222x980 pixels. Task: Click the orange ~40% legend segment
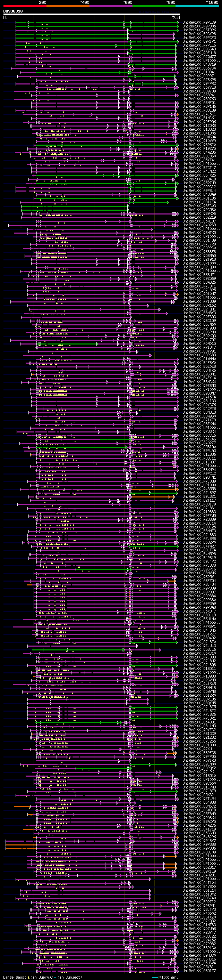click(x=68, y=6)
